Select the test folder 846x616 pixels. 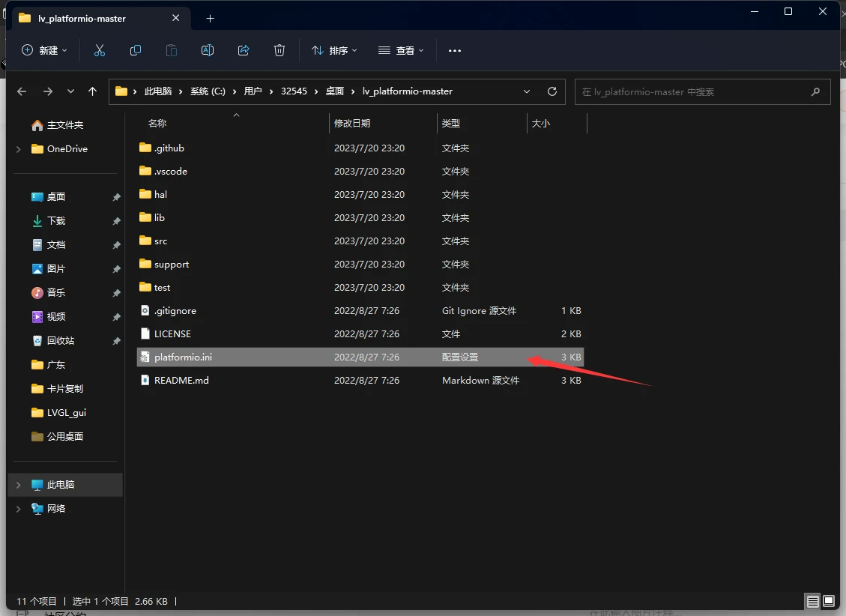[360, 287]
